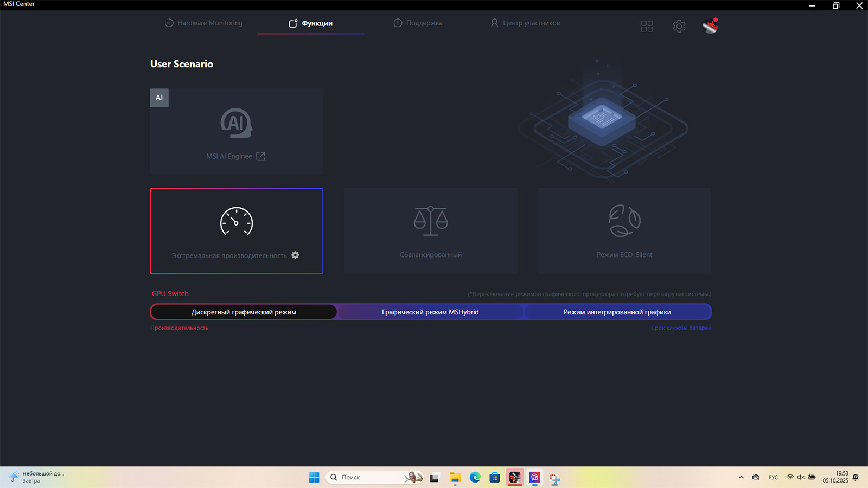Open the MSI AI Engine tile
Viewport: 868px width, 488px height.
[236, 131]
